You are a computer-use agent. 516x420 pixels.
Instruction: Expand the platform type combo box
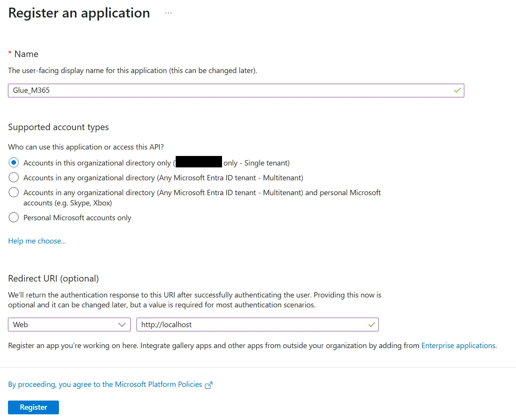point(68,325)
